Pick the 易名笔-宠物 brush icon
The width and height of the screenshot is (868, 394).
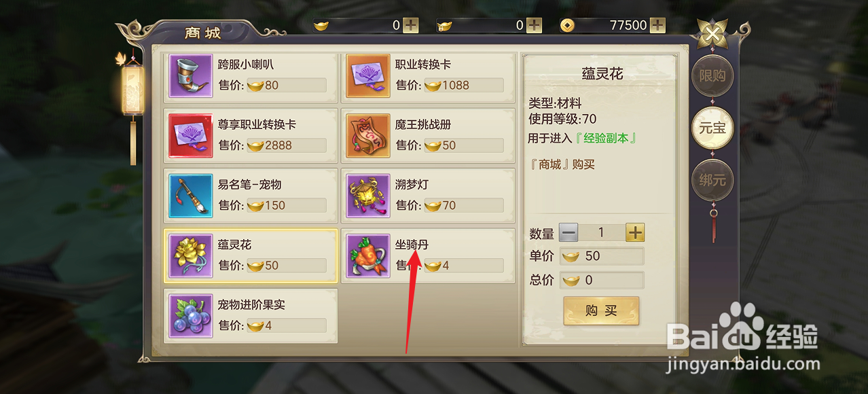pyautogui.click(x=191, y=196)
